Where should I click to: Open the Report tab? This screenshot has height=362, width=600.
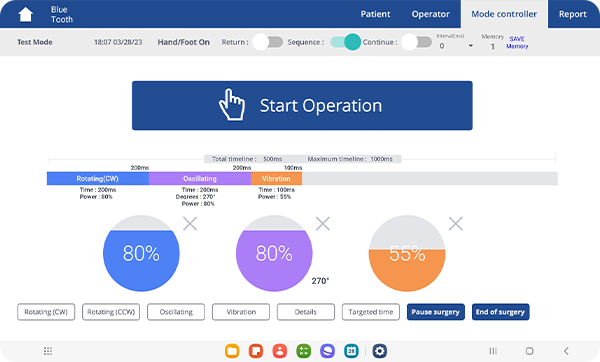coord(572,14)
